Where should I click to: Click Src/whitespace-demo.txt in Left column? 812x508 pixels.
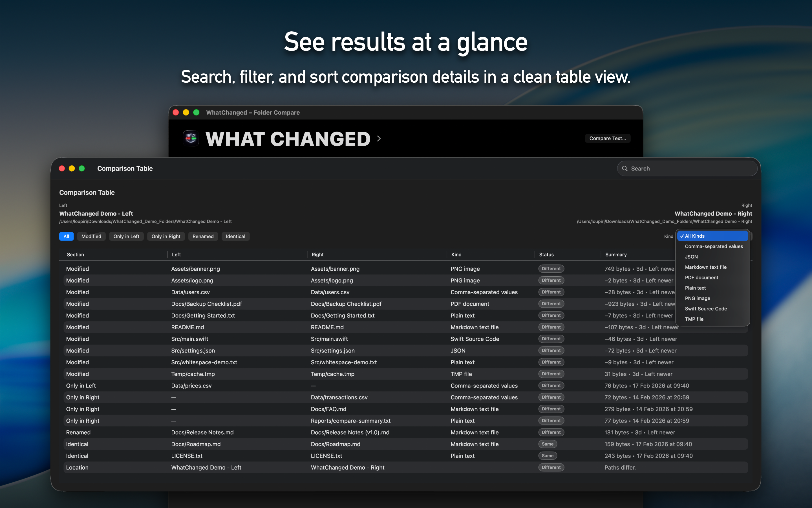pos(204,362)
